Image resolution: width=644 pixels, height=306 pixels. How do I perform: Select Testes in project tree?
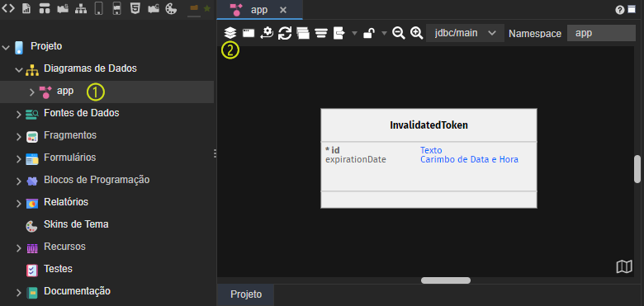tap(58, 269)
